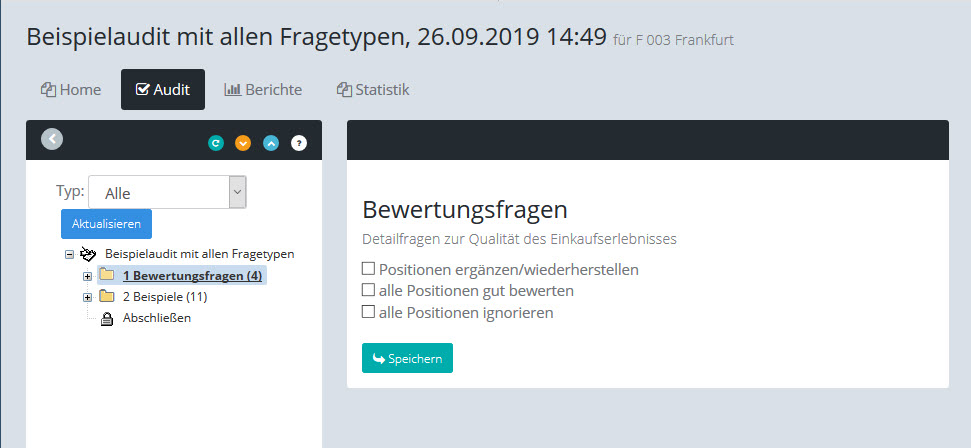Open the Typ dropdown showing Alle
Viewport: 971px width, 448px height.
[167, 193]
